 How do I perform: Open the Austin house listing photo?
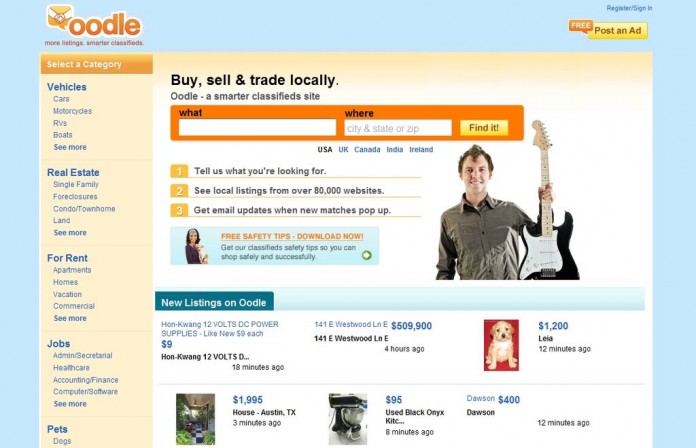(195, 419)
